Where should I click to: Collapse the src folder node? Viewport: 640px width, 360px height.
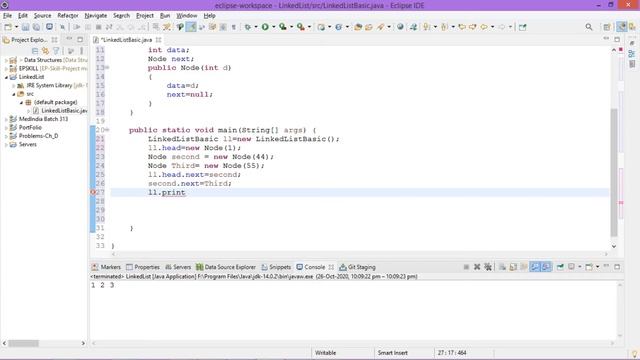13,94
